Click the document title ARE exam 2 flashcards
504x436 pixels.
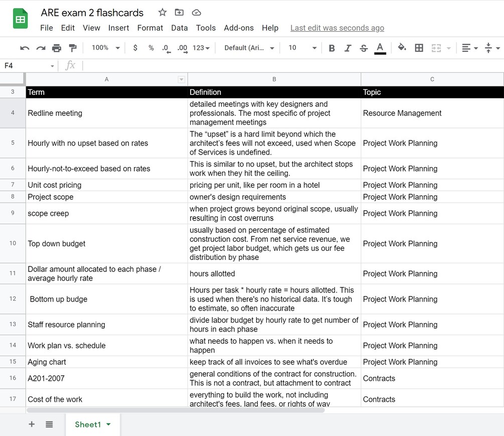[x=92, y=13]
